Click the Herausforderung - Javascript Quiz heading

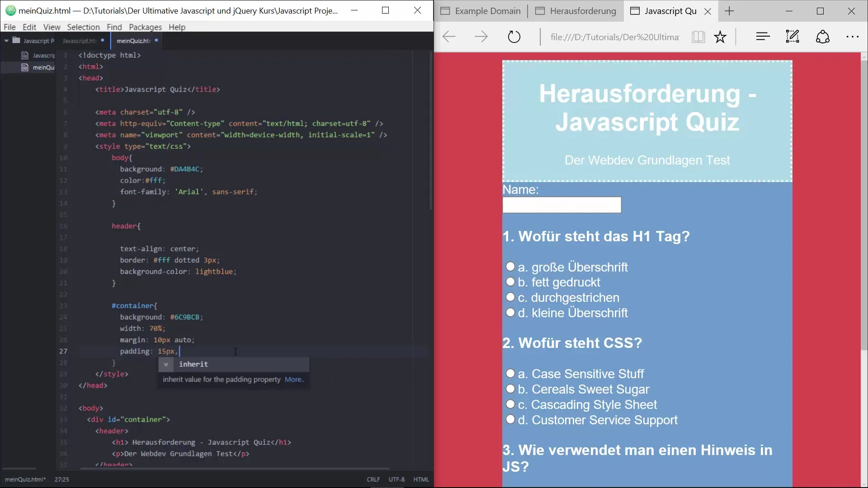647,108
